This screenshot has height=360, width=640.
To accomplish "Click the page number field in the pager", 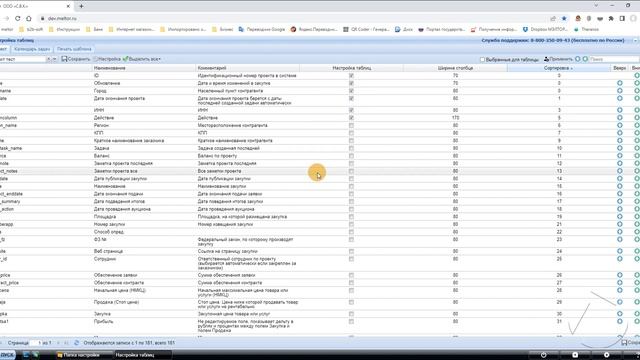I will [x=37, y=343].
